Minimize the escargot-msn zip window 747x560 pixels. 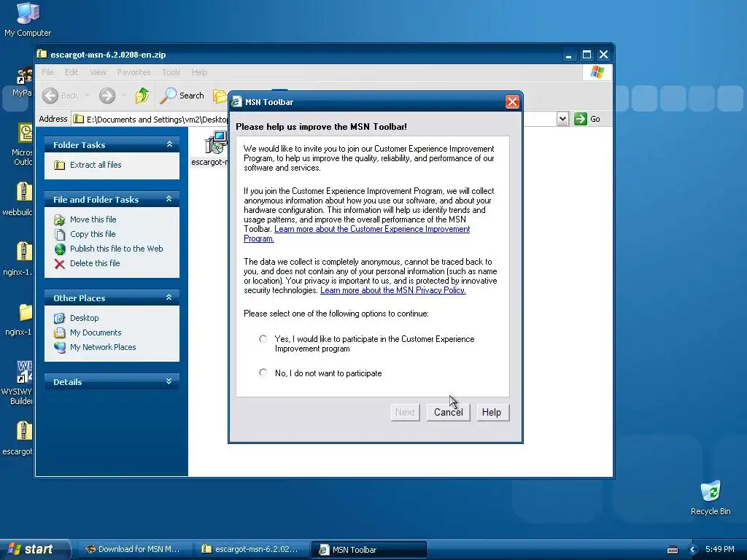[x=568, y=55]
